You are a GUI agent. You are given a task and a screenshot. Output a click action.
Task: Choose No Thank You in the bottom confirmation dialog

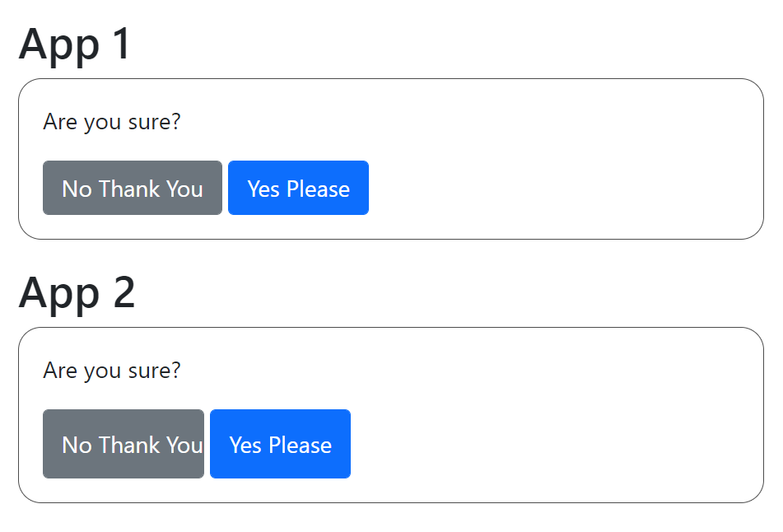(x=123, y=444)
